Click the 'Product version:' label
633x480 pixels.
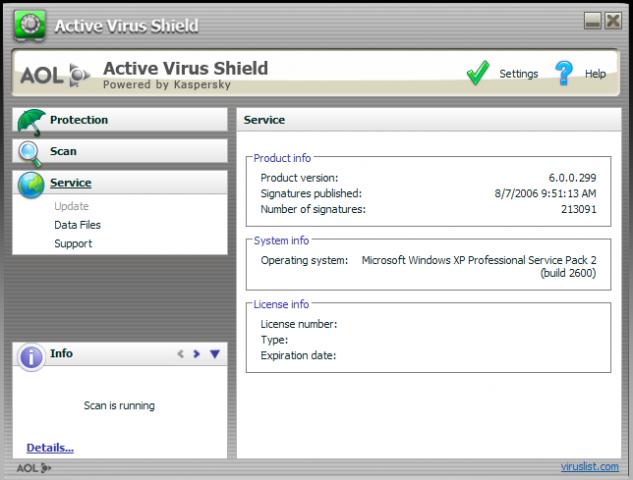pyautogui.click(x=299, y=178)
